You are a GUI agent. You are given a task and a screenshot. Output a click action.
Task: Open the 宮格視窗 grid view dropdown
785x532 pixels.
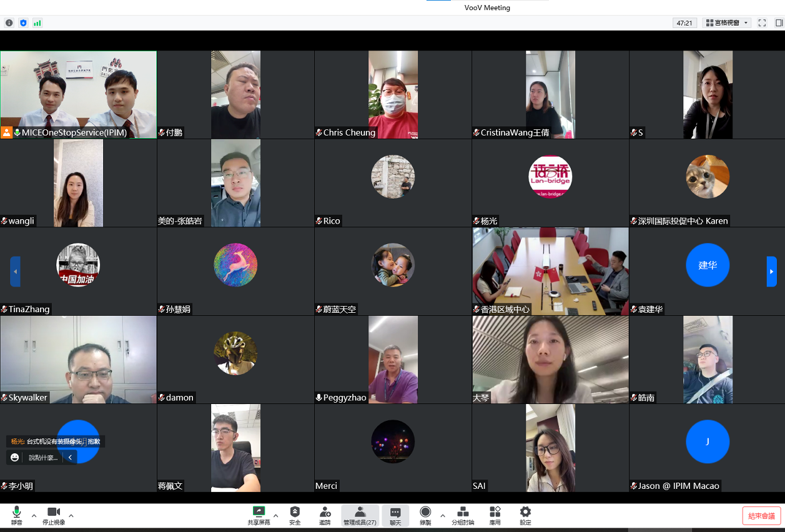coord(726,23)
